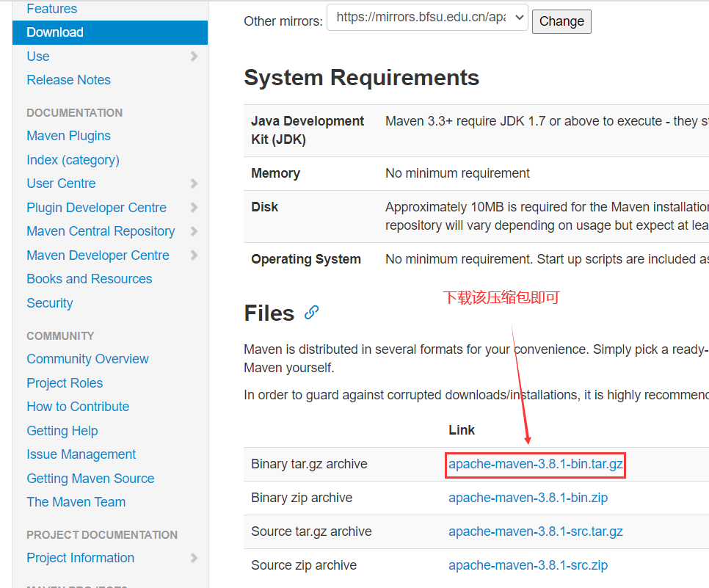709x588 pixels.
Task: Click the Other mirrors label
Action: (x=283, y=21)
